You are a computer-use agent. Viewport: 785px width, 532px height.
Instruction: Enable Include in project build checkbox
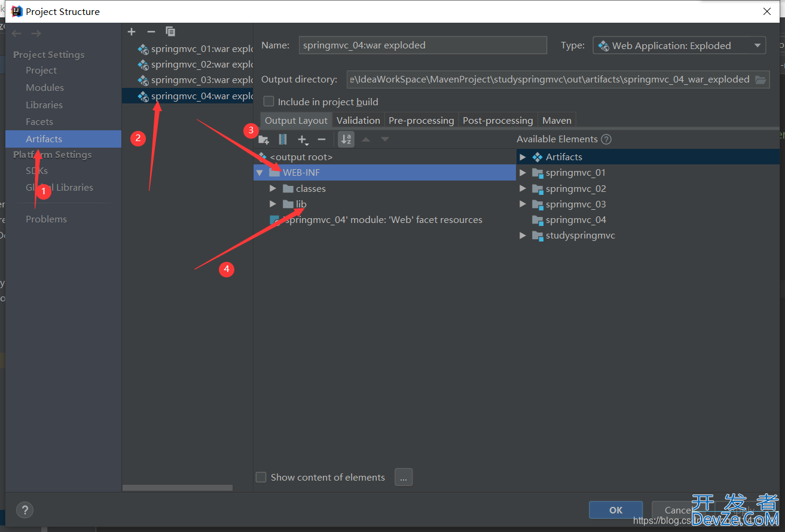click(x=269, y=102)
